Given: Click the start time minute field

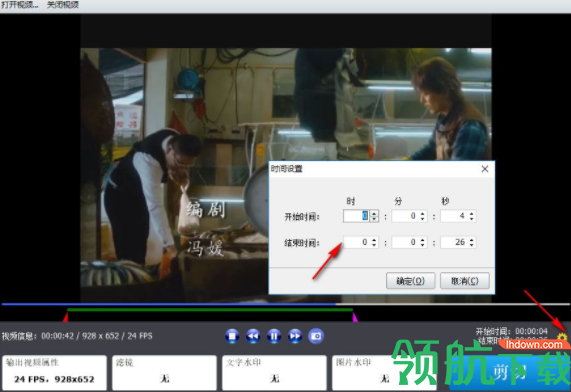Looking at the screenshot, I should point(405,216).
